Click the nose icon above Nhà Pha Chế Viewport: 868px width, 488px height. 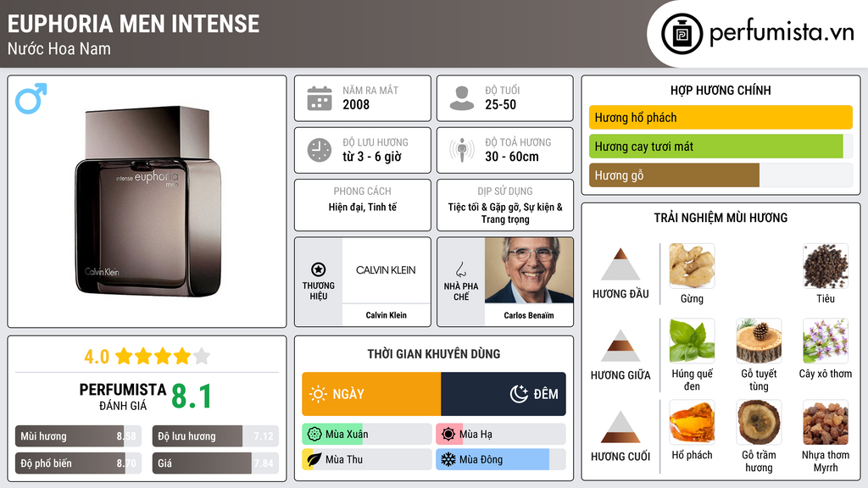(x=460, y=269)
